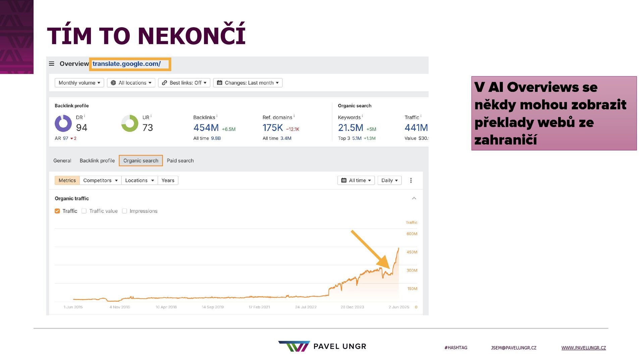The height and width of the screenshot is (362, 644).
Task: Click the Keywords info icon
Action: tap(363, 116)
